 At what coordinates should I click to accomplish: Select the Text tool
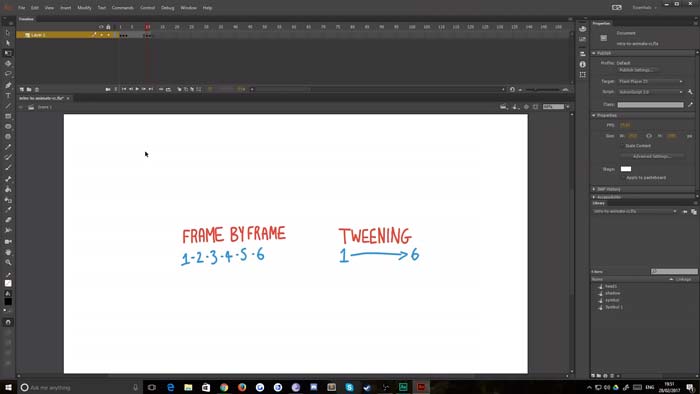8,95
